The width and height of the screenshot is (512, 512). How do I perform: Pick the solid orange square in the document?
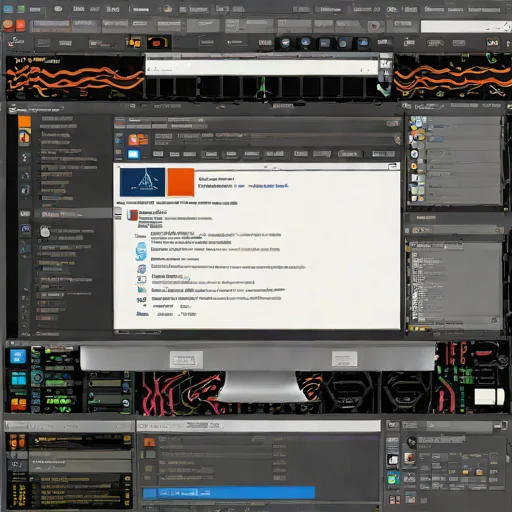[x=181, y=182]
